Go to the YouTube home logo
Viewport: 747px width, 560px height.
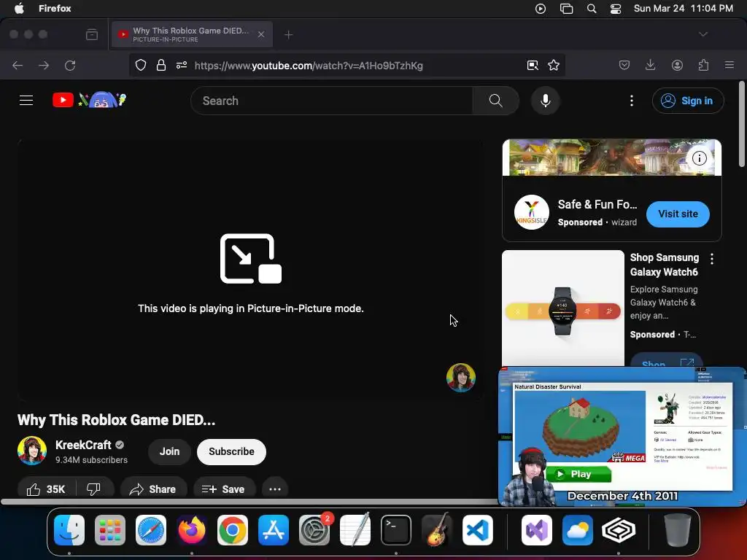[x=90, y=100]
